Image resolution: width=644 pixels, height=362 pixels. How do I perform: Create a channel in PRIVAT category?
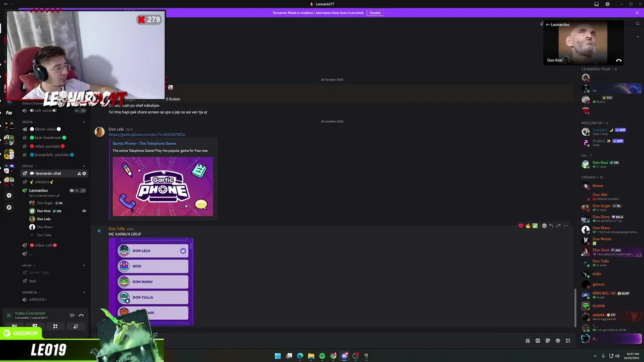[x=84, y=166]
